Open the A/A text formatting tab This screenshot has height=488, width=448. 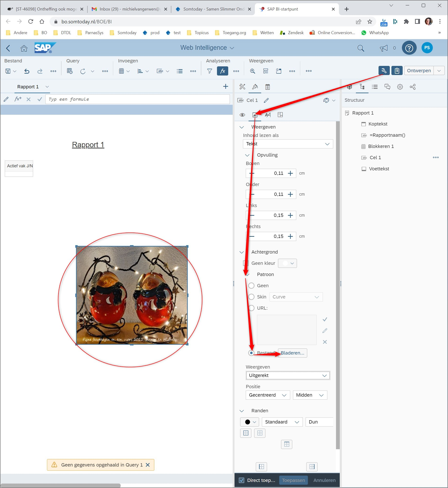pyautogui.click(x=268, y=115)
